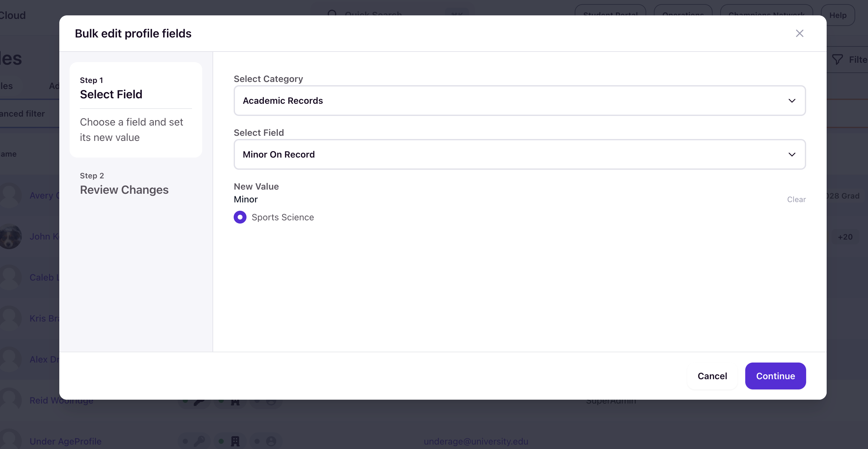Viewport: 868px width, 449px height.
Task: Open the Caleb profile link
Action: click(45, 277)
